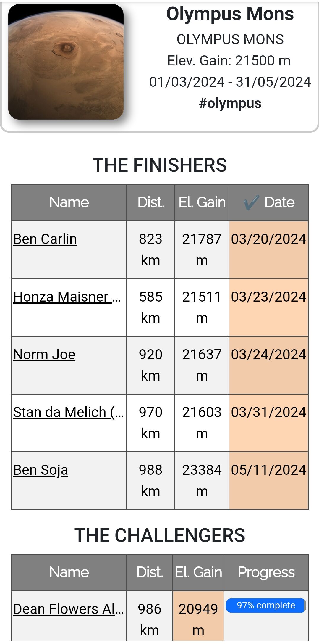
Task: Click Ben Soja's finish date 05/11/2024
Action: pyautogui.click(x=268, y=470)
